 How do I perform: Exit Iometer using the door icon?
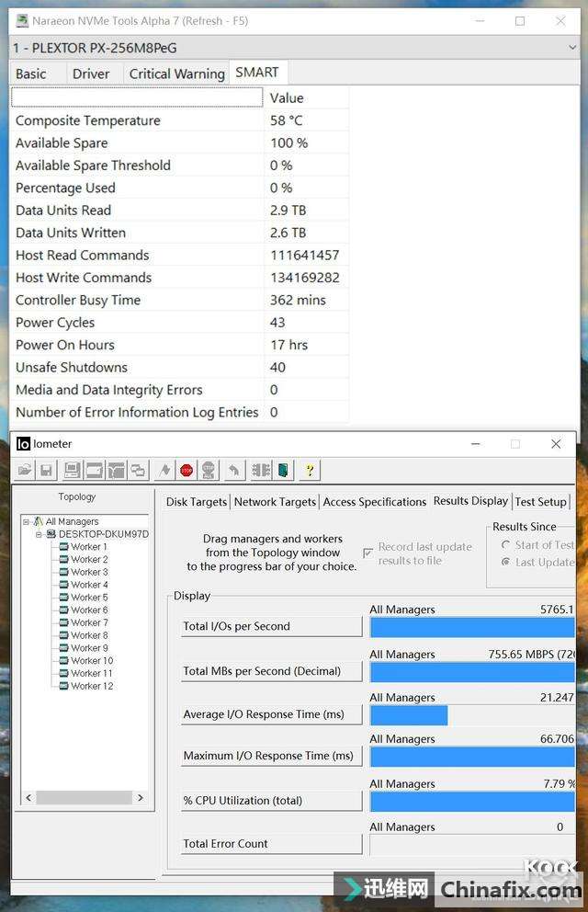click(283, 470)
